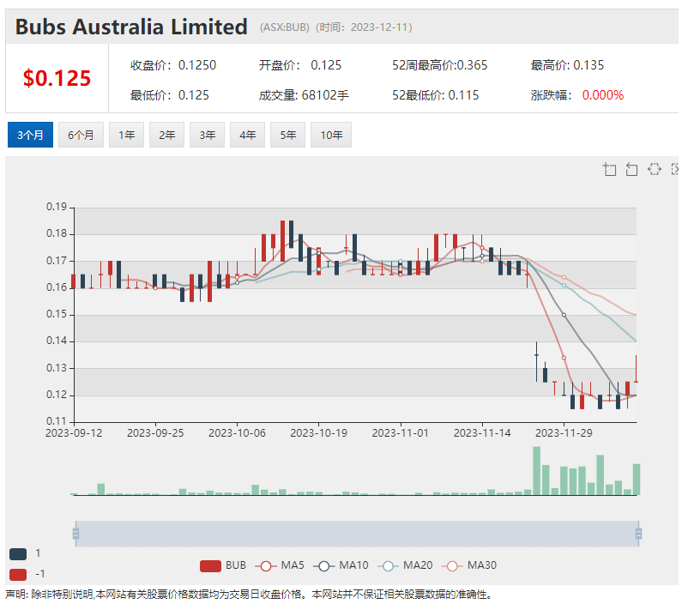Click the data zoom slider bar below the chart

tap(357, 534)
